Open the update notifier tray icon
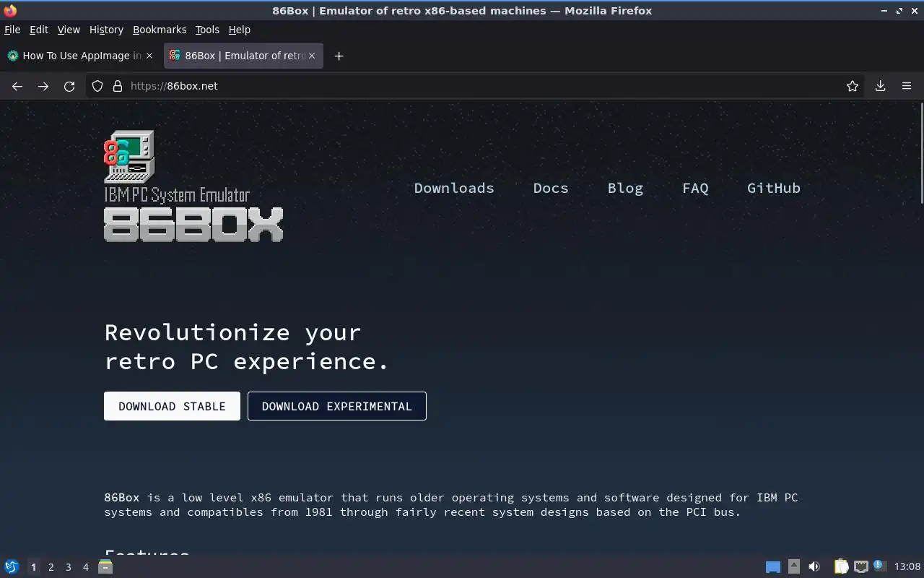The width and height of the screenshot is (924, 578). pyautogui.click(x=879, y=566)
